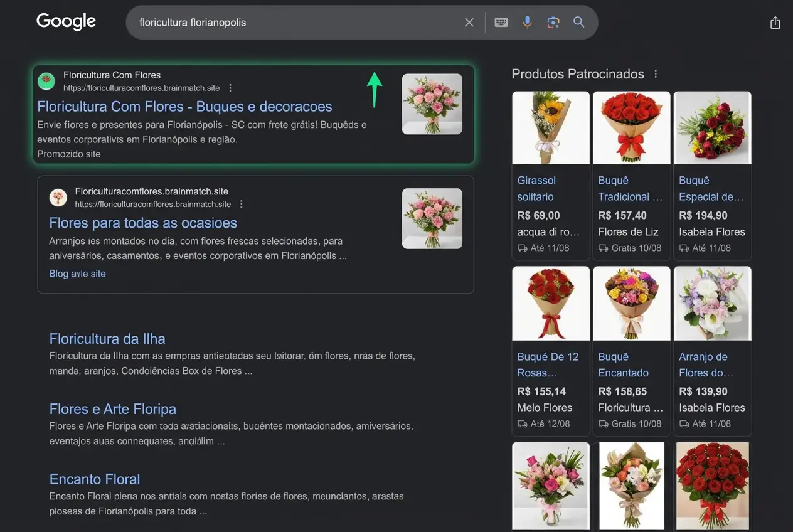793x532 pixels.
Task: Open Buquê Encantado product image
Action: click(632, 304)
